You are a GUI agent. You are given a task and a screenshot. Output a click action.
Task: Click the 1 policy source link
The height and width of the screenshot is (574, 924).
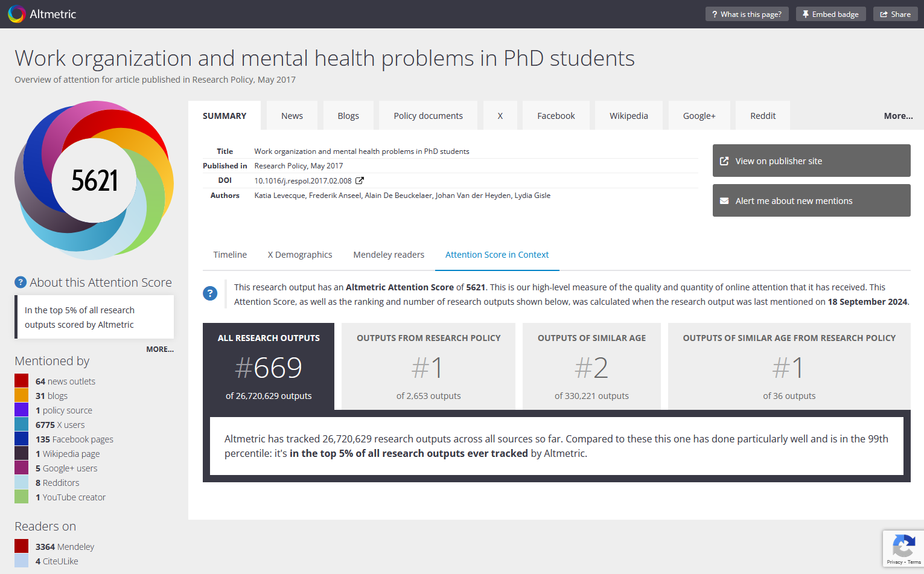[64, 410]
